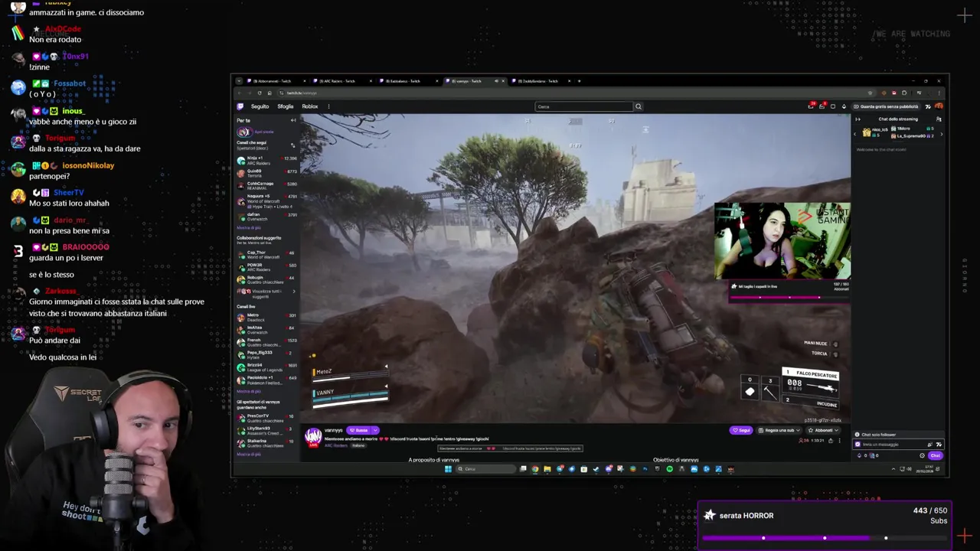Screen dimensions: 980x551
Task: Open the Sfoglia navigation tab
Action: [x=286, y=106]
